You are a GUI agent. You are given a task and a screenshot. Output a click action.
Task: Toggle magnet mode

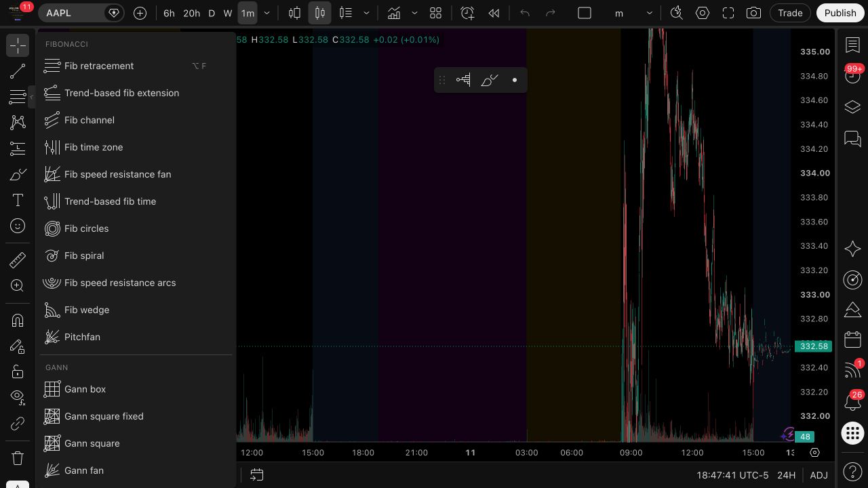[18, 320]
